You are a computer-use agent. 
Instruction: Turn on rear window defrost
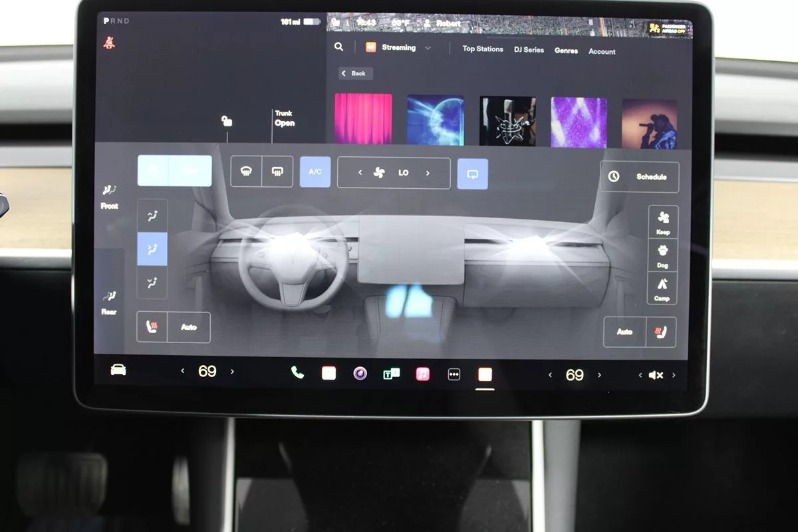pos(277,172)
